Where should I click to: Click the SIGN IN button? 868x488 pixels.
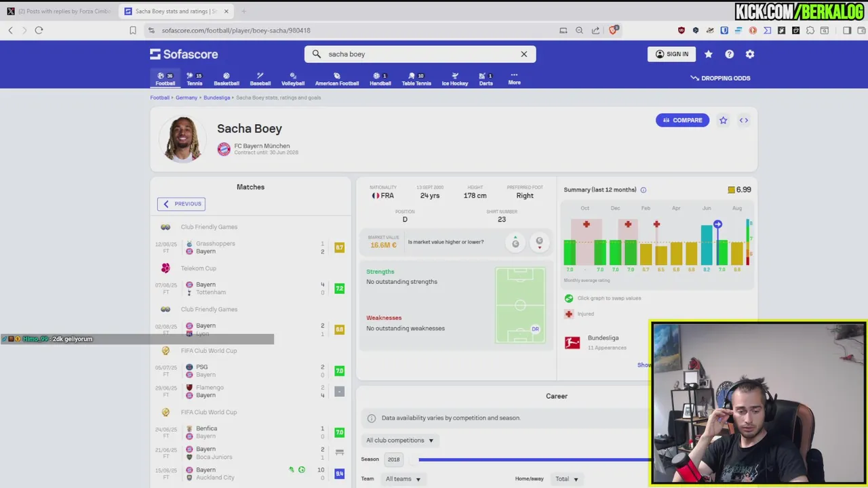tap(672, 54)
